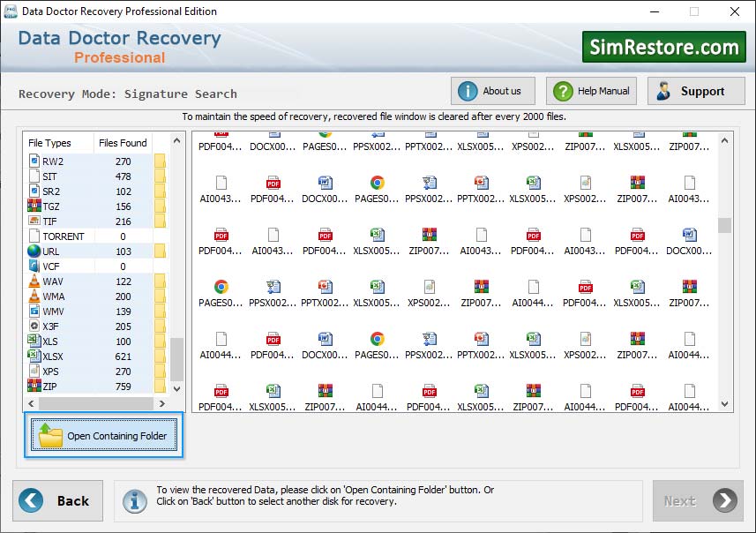Screen dimensions: 756x533
Task: Click recovered files scroll up arrow
Action: click(724, 140)
